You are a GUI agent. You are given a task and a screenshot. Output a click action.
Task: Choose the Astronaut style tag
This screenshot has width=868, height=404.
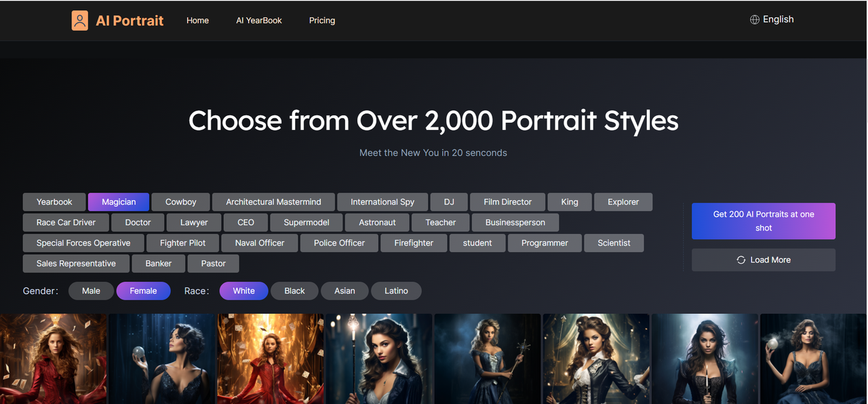[x=377, y=222]
